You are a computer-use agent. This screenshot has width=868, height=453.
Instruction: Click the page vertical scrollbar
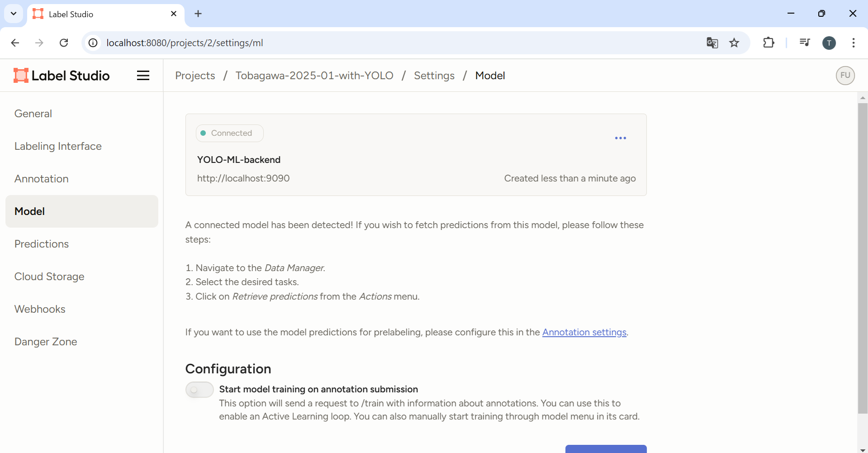pyautogui.click(x=863, y=258)
